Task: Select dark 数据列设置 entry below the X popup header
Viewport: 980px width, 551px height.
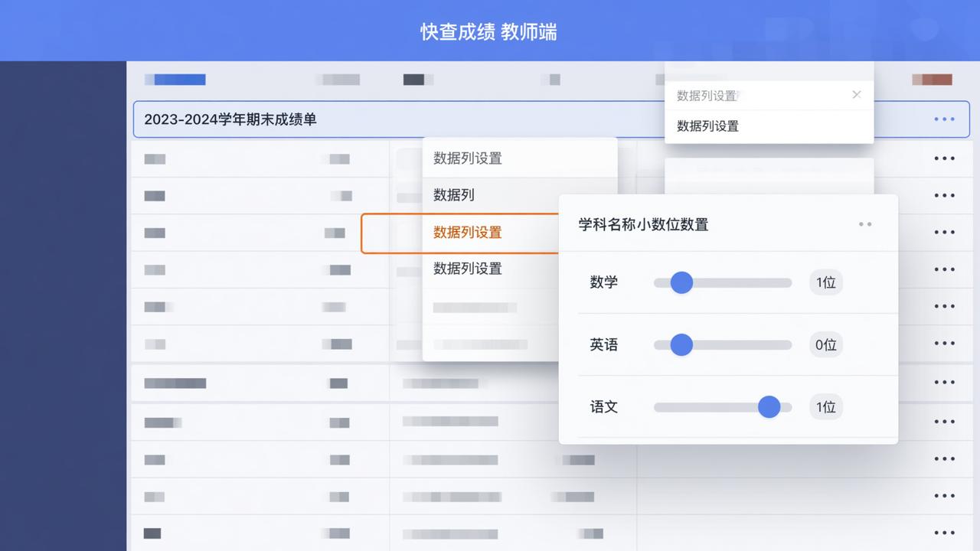Action: coord(707,126)
